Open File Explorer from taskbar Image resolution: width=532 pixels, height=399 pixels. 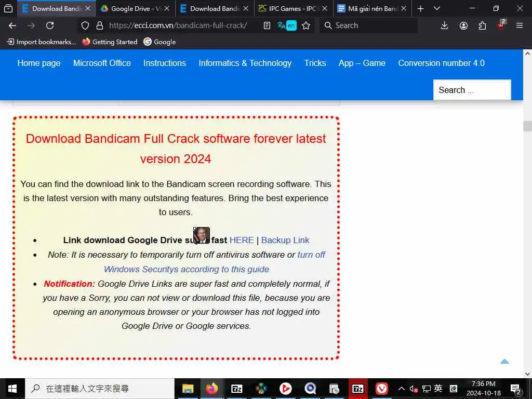pyautogui.click(x=188, y=389)
